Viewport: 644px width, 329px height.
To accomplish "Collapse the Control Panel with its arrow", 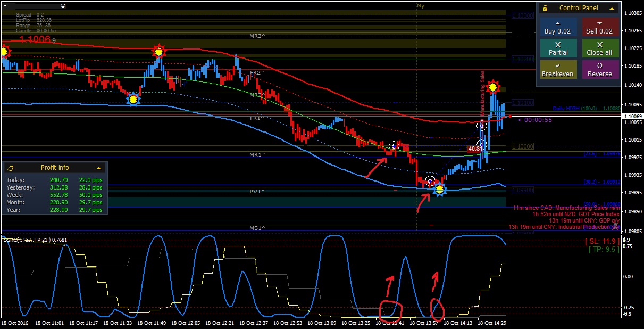I will coord(613,8).
